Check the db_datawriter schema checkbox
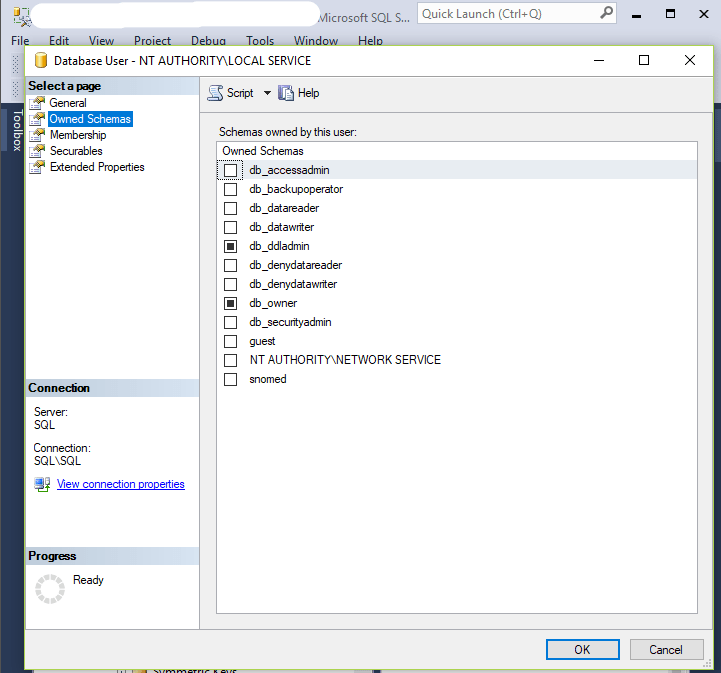The width and height of the screenshot is (721, 673). 230,228
